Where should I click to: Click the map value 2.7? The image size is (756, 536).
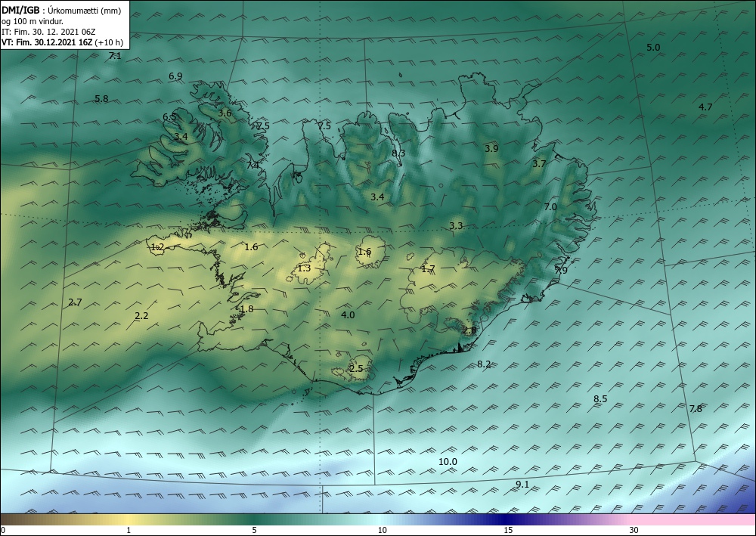coord(75,302)
